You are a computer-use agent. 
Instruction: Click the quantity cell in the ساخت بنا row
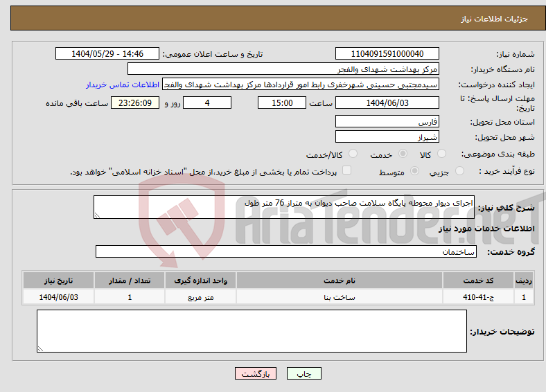click(x=130, y=297)
